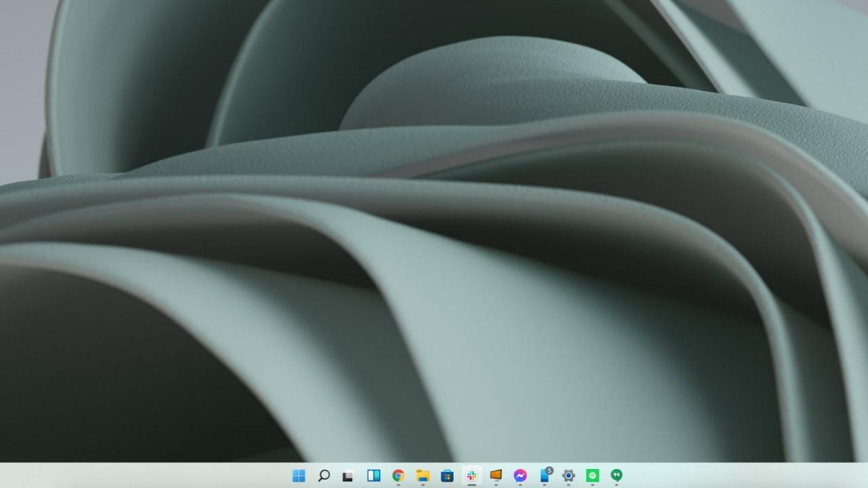868x488 pixels.
Task: Open File Explorer
Action: (422, 476)
